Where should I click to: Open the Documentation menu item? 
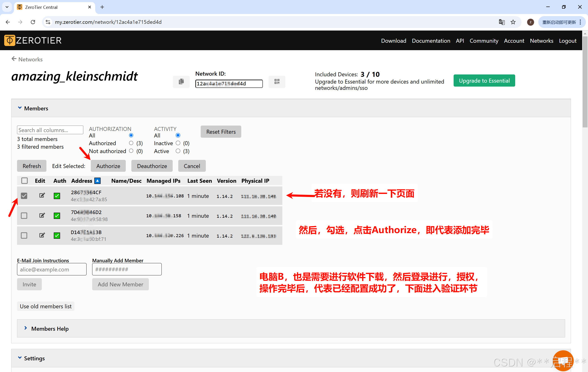(431, 41)
